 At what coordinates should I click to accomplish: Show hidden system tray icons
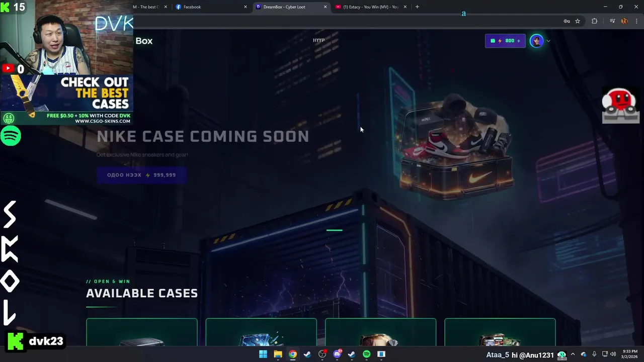tap(573, 354)
